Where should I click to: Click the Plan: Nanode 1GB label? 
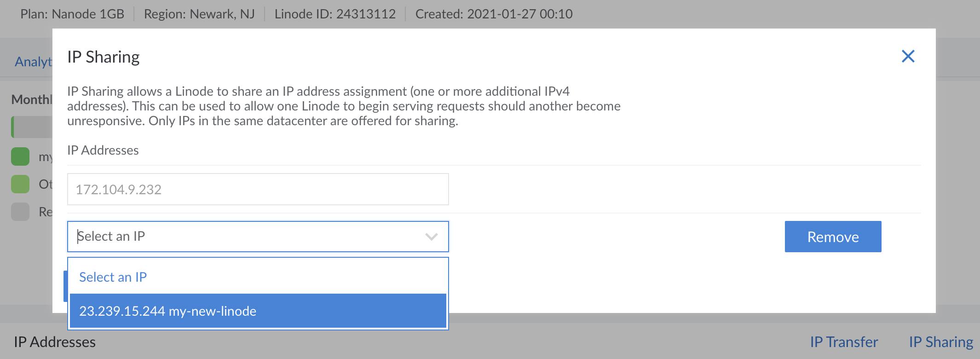pyautogui.click(x=72, y=14)
